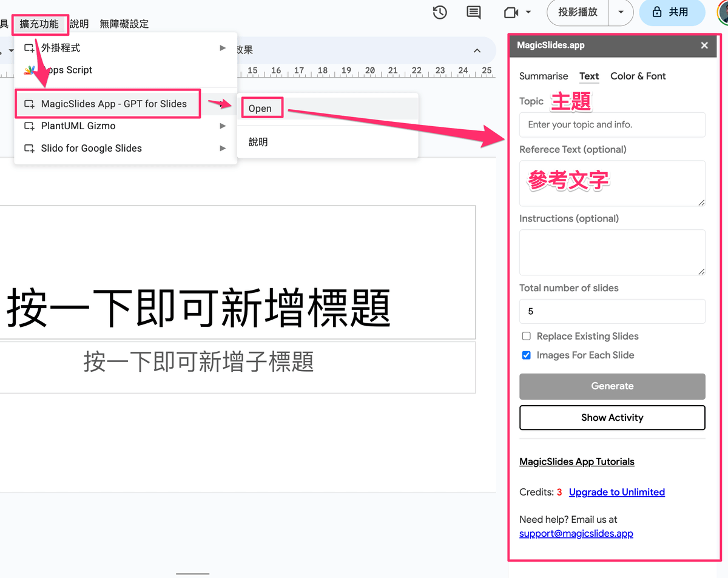Click the Generate button
Viewport: 728px width, 578px height.
612,386
